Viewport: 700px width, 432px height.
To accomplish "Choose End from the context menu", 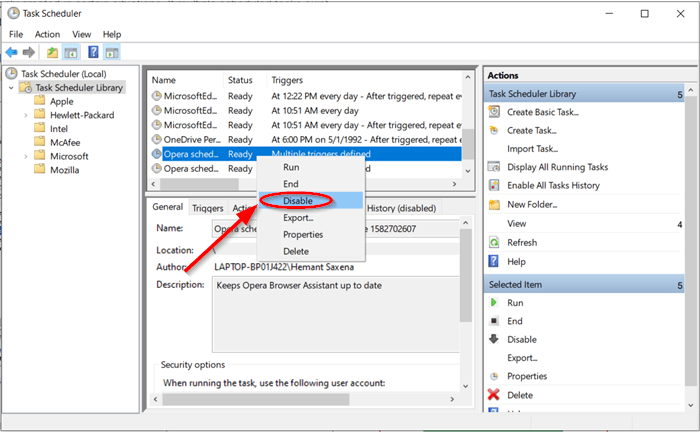I will pyautogui.click(x=311, y=184).
